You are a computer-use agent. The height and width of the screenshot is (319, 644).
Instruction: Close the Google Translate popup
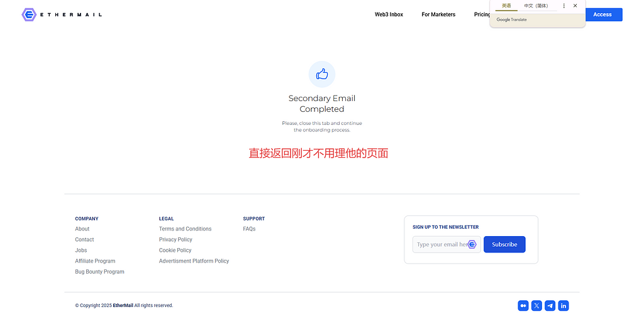pyautogui.click(x=575, y=6)
